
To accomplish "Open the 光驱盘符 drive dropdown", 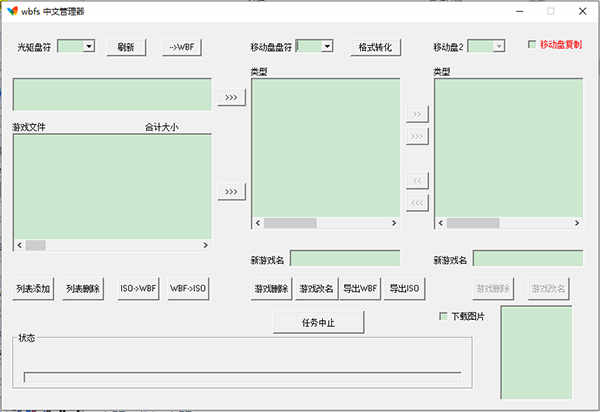I will point(89,46).
